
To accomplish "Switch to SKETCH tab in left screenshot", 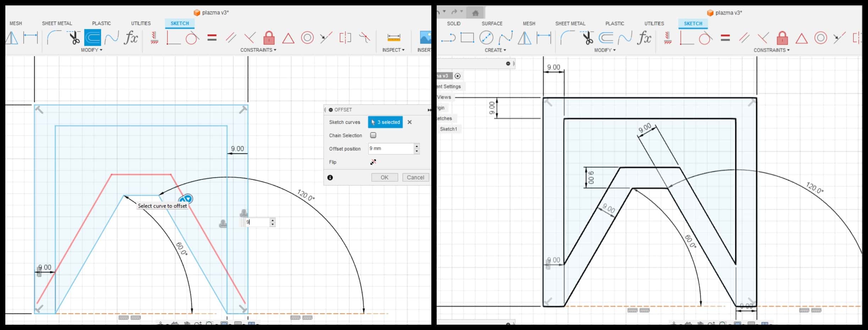I will coord(180,23).
